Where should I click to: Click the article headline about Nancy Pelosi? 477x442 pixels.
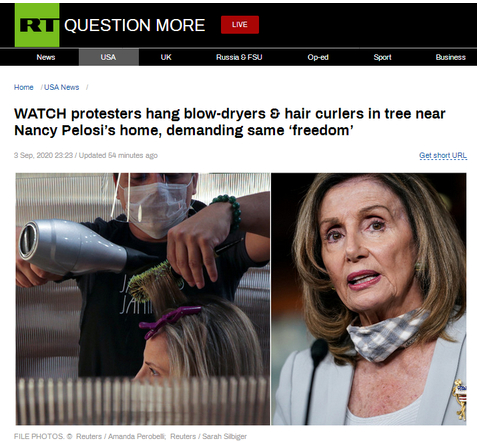pyautogui.click(x=230, y=122)
